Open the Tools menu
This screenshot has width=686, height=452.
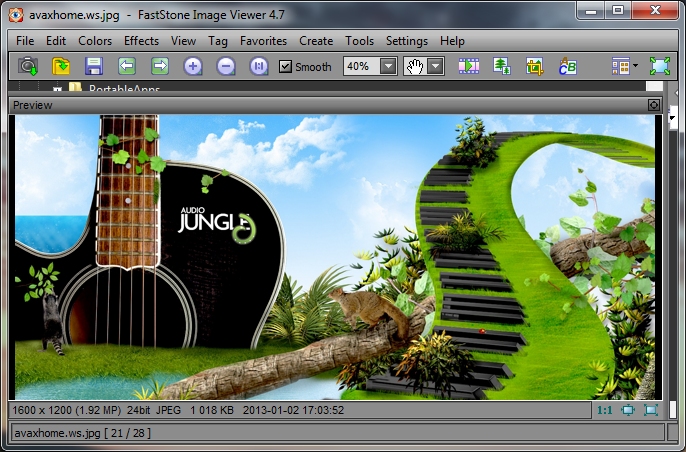click(x=359, y=41)
